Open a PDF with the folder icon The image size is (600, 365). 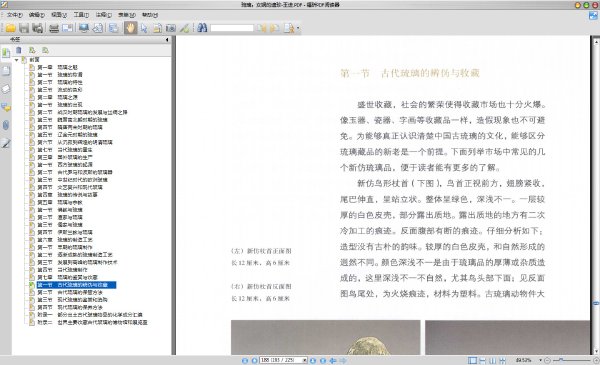[x=10, y=28]
